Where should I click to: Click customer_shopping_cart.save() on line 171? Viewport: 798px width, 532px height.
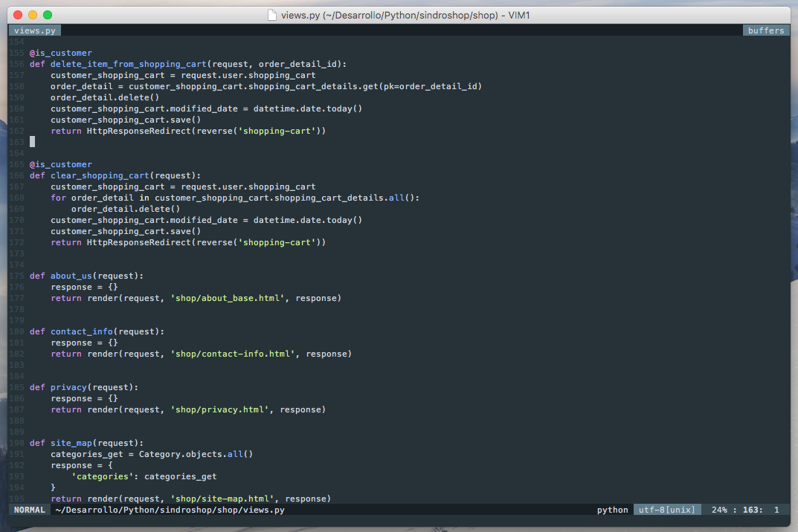[x=126, y=231]
